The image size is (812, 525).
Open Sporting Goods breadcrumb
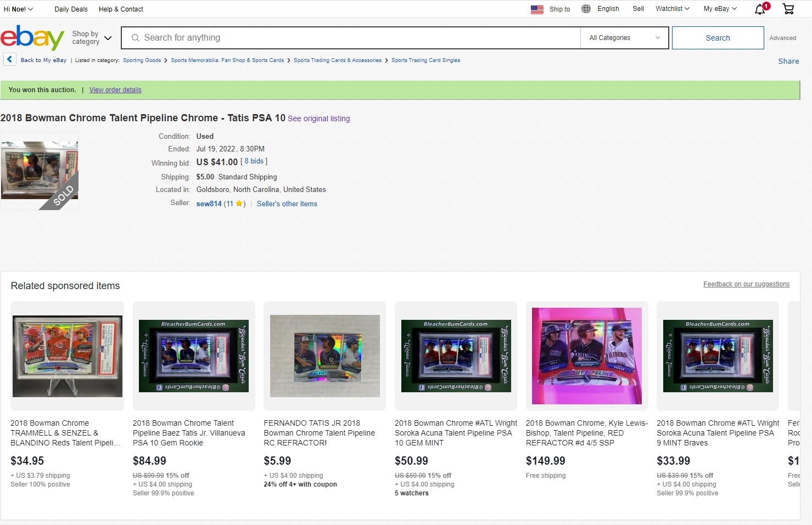click(142, 60)
